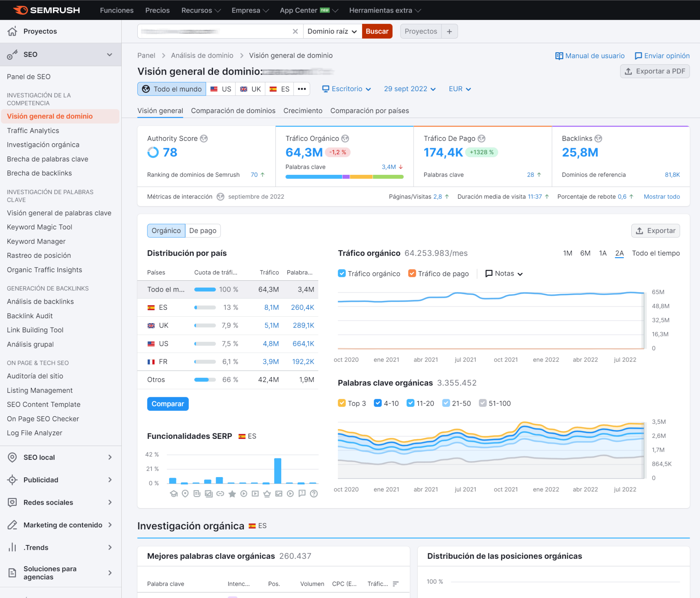Open the Backlinks info globe icon

(598, 138)
